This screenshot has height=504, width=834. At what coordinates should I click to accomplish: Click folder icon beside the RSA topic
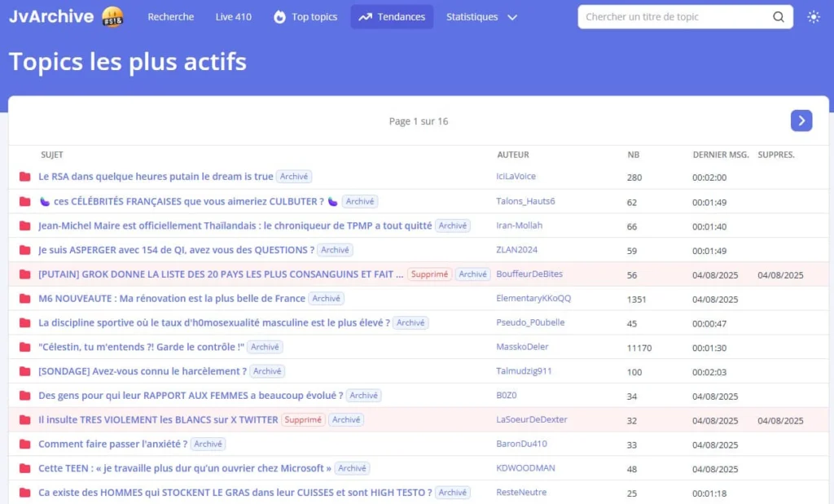tap(24, 177)
